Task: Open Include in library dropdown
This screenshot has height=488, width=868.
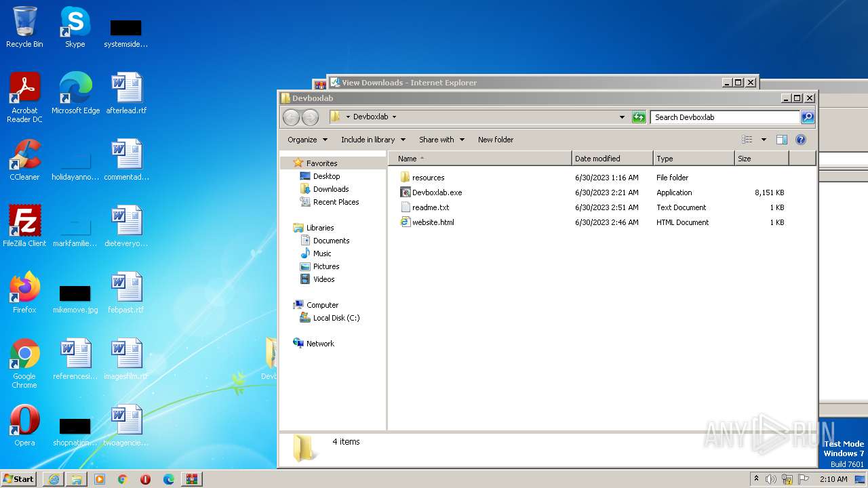Action: tap(373, 140)
